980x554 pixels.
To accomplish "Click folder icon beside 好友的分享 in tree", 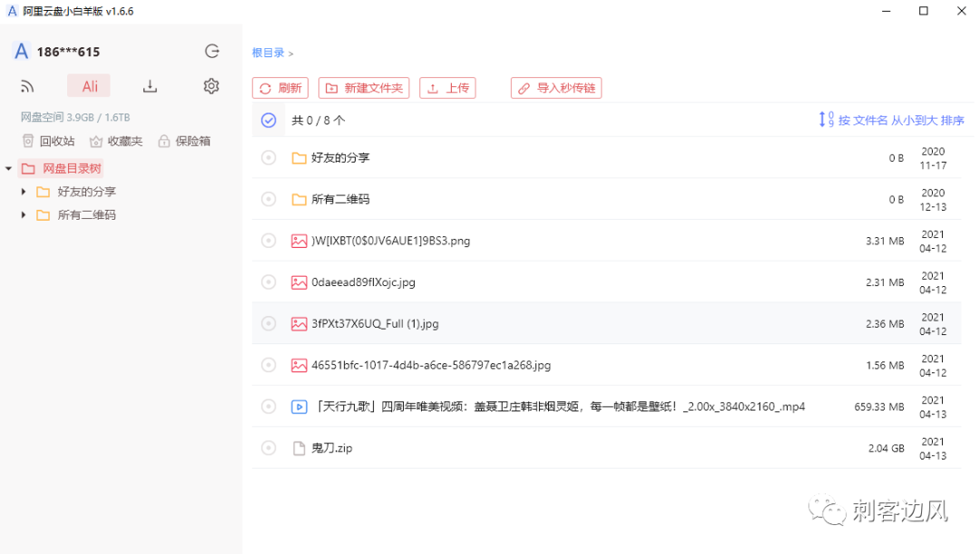I will [44, 192].
